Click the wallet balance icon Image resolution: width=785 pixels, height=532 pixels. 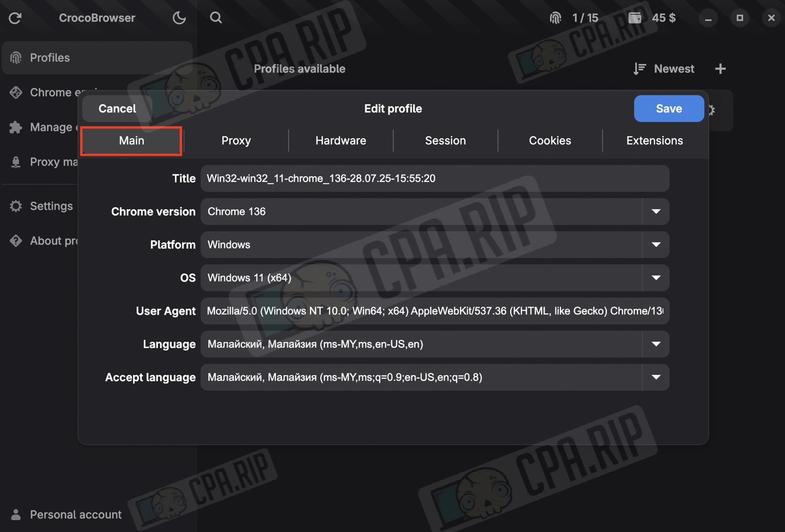click(635, 18)
